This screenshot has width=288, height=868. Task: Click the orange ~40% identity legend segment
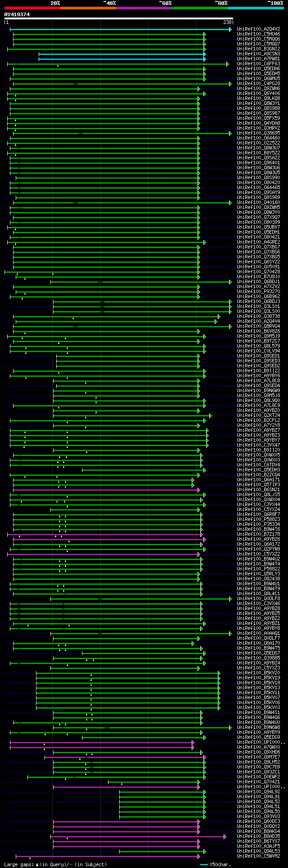coord(88,8)
